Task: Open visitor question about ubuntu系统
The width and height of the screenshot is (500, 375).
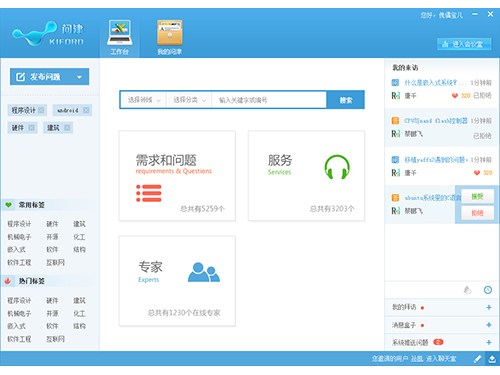Action: click(x=432, y=198)
